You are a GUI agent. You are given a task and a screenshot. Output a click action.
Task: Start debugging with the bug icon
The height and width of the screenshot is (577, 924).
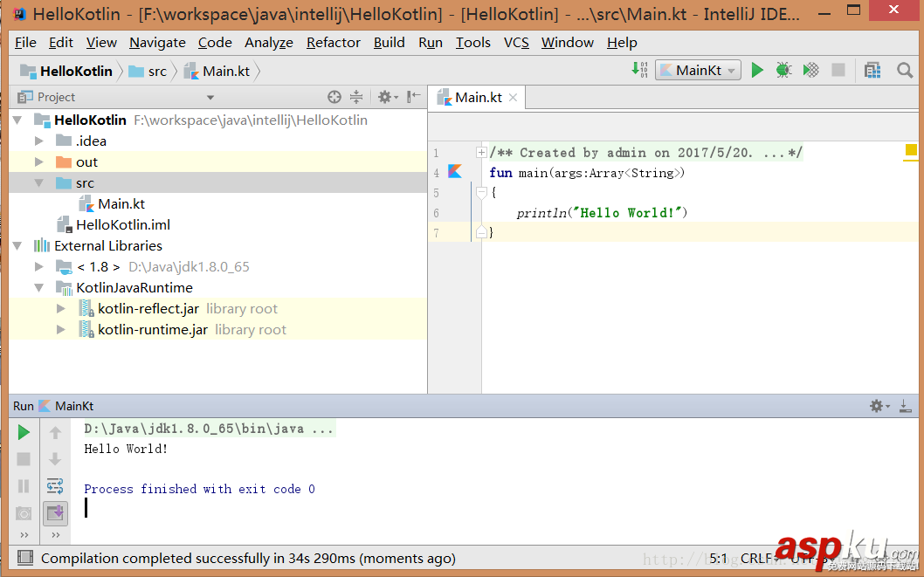click(783, 70)
